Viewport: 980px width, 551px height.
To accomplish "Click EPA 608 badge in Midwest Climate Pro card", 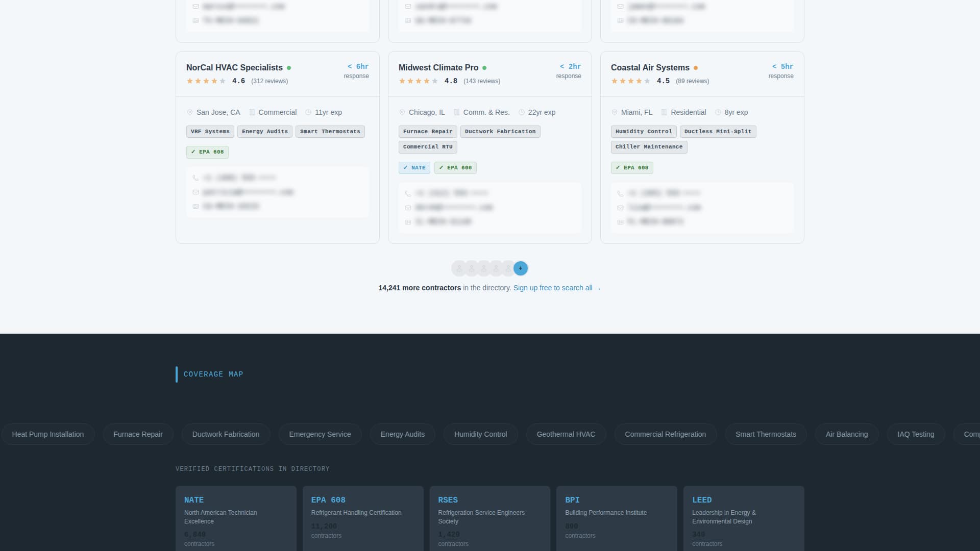I will click(x=455, y=168).
